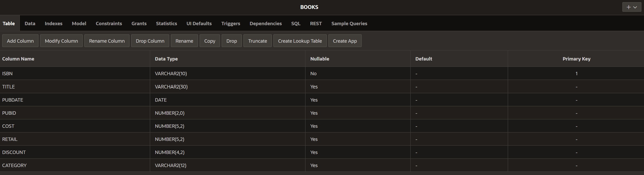
Task: Click the Drop Column button
Action: [x=150, y=41]
